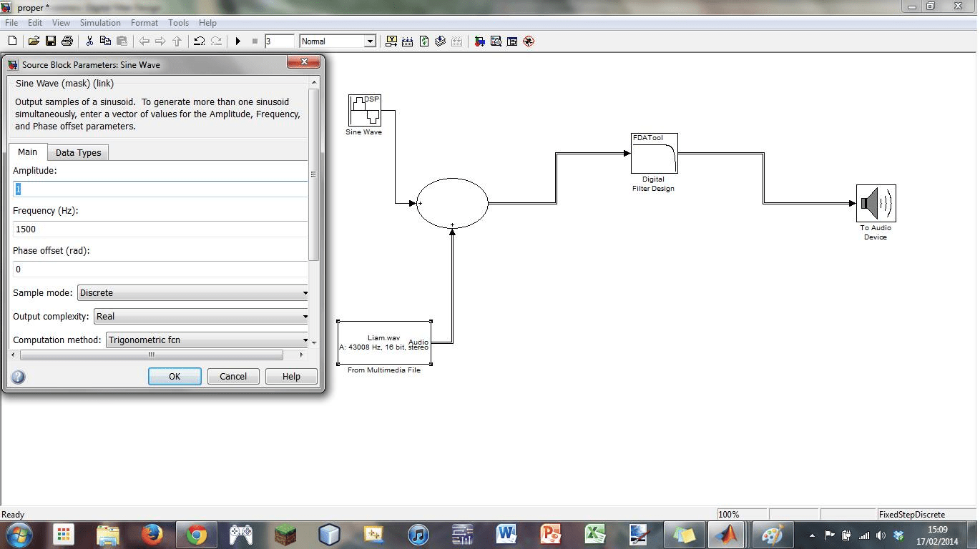Open a model file from toolbar
980x549 pixels.
tap(34, 41)
